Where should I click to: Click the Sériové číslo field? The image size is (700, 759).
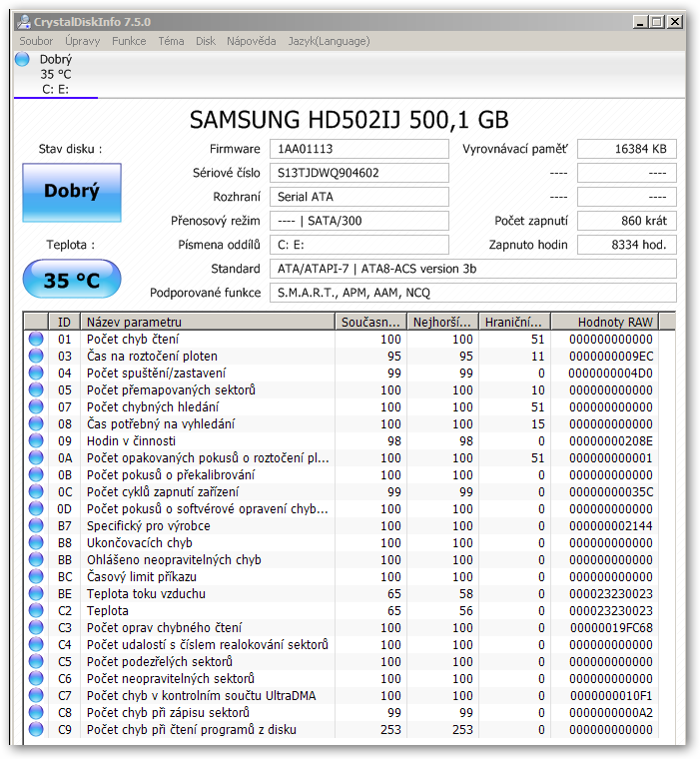(358, 173)
